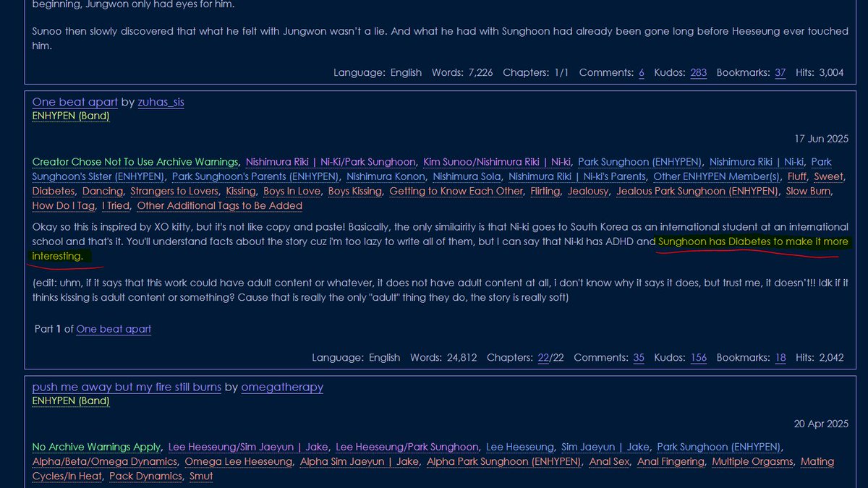The height and width of the screenshot is (488, 868).
Task: Open Nishimura Sola character tag
Action: [x=467, y=176]
